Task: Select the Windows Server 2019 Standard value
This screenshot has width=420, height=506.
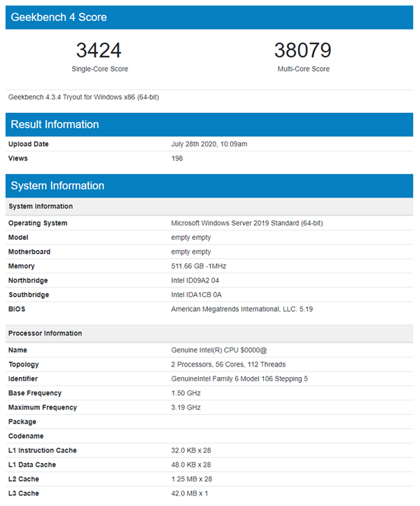Action: point(247,223)
